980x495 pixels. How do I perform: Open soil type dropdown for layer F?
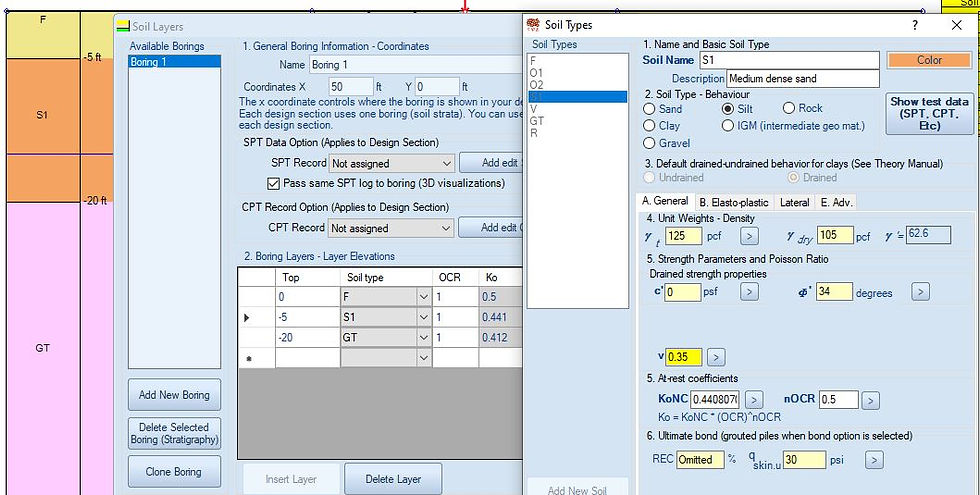pos(424,297)
